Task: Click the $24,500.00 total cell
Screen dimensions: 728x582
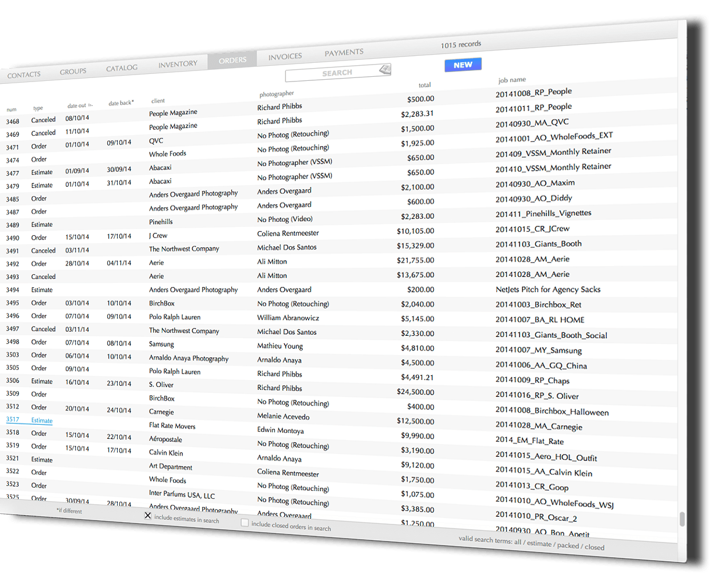Action: [415, 392]
